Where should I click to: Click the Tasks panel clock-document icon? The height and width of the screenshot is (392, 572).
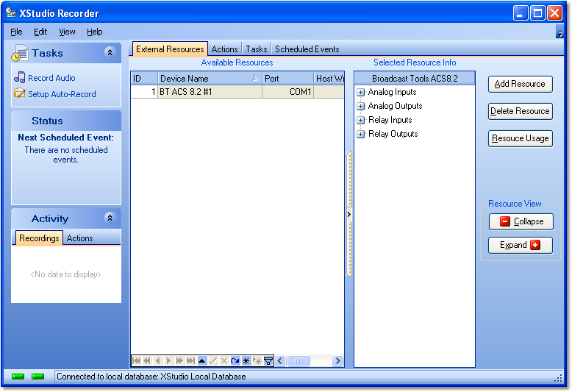tap(20, 53)
